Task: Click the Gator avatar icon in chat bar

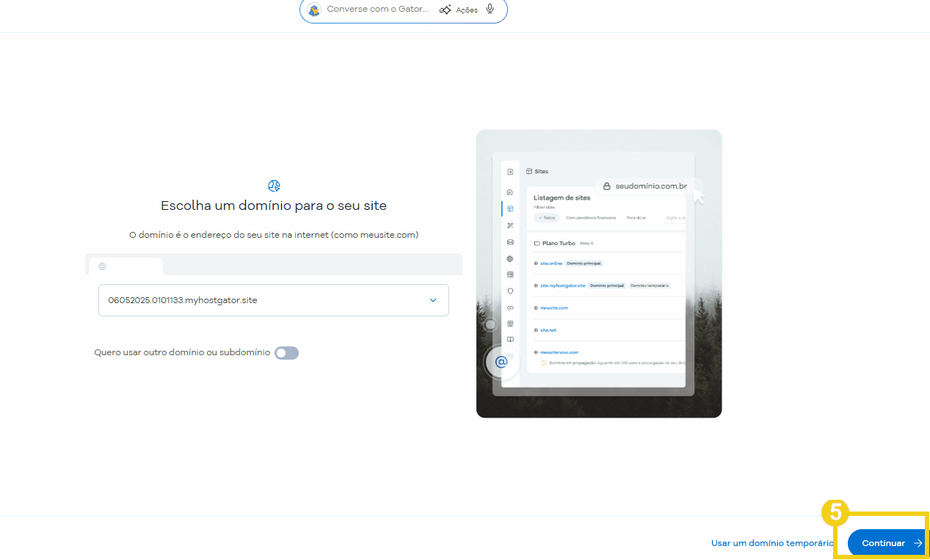Action: 314,10
